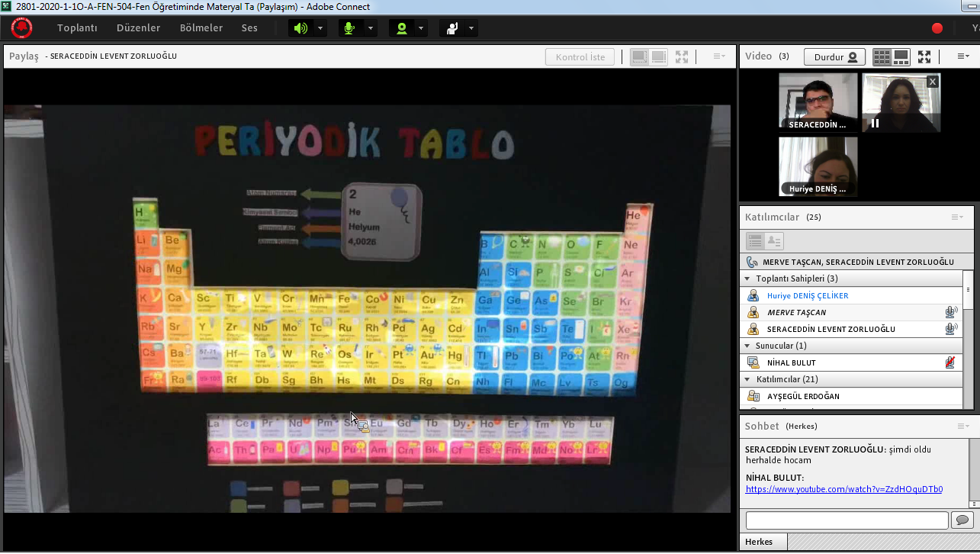Click the raise hand status icon
This screenshot has width=980, height=554.
point(452,28)
